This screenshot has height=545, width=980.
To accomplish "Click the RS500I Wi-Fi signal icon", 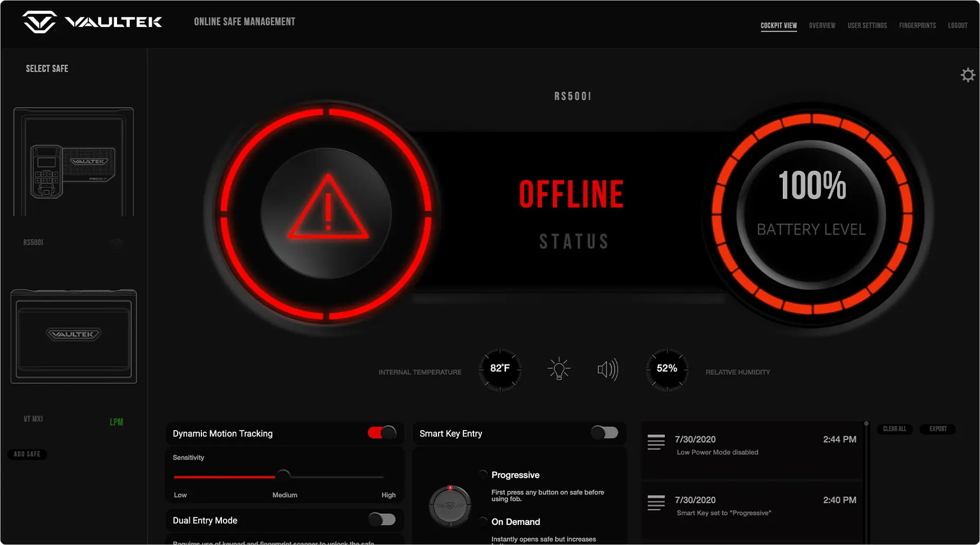I will click(117, 243).
